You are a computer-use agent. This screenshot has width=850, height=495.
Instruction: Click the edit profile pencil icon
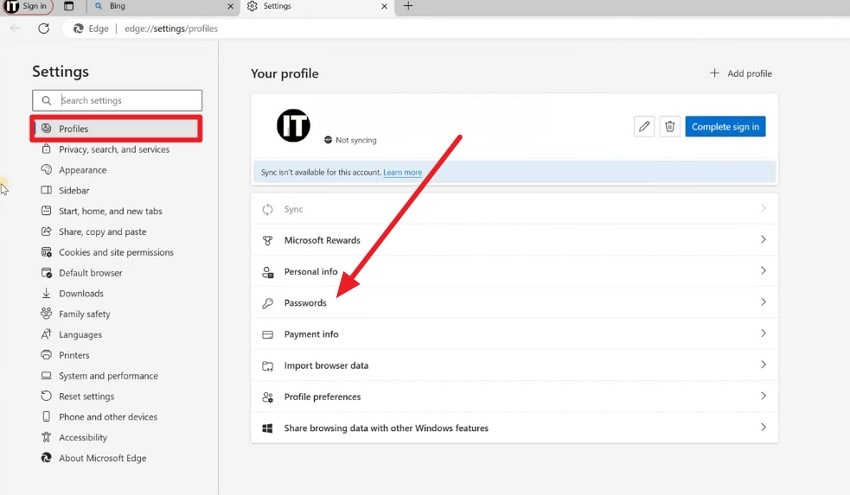[644, 126]
